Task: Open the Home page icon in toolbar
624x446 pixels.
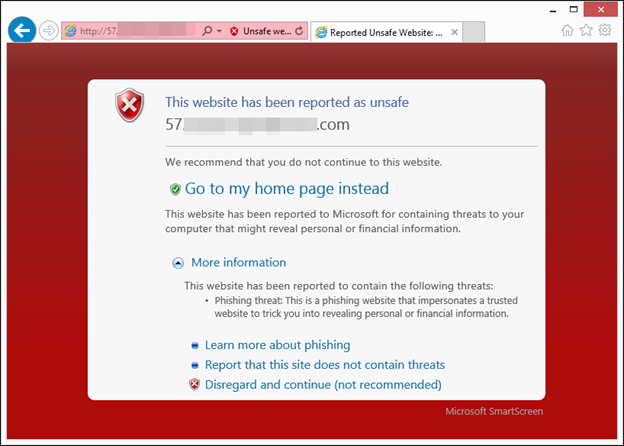Action: pyautogui.click(x=567, y=30)
